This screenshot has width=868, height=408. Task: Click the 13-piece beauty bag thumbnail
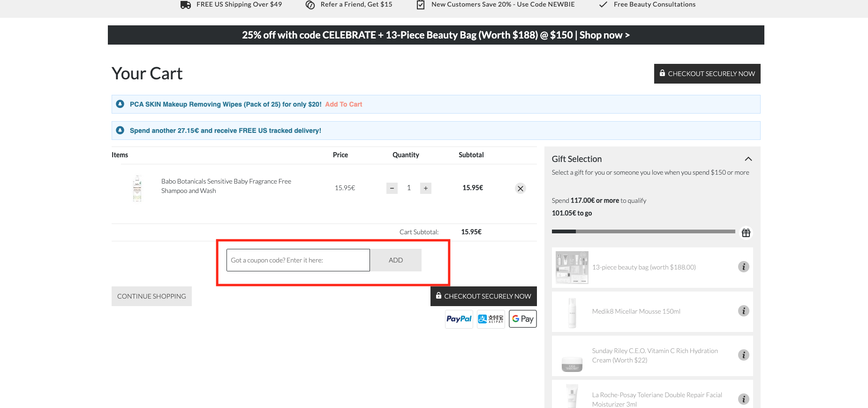point(572,267)
